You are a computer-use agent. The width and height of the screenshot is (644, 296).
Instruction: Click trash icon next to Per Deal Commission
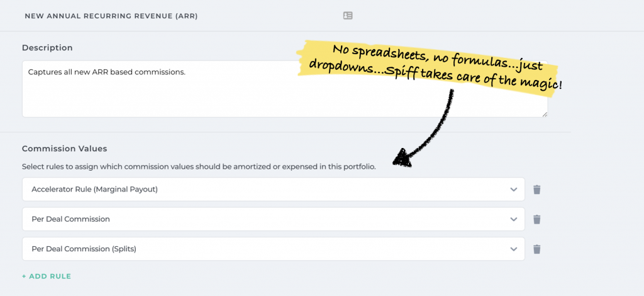536,219
